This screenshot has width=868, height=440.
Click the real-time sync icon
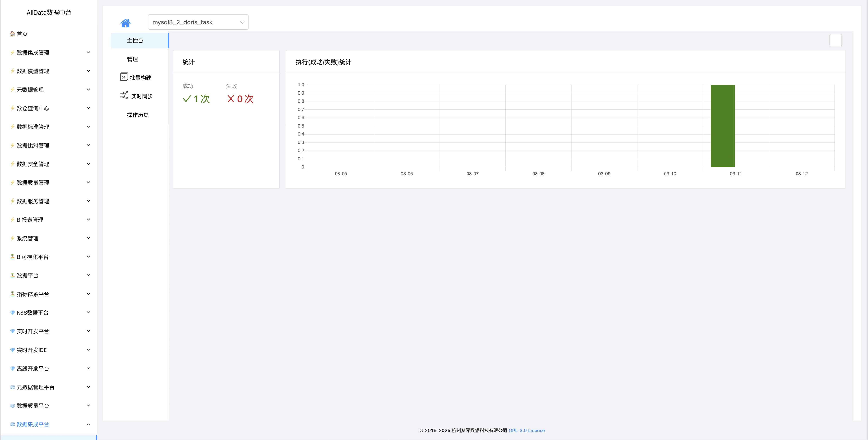click(x=124, y=95)
